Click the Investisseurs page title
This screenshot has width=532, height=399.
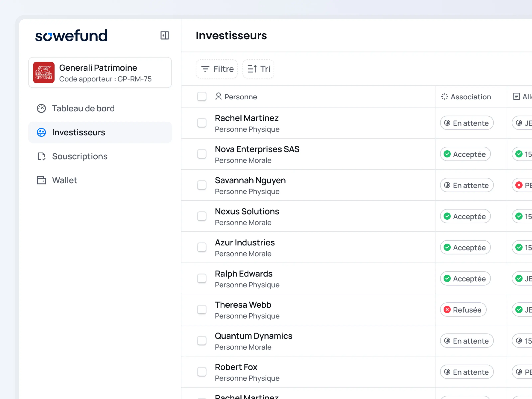(x=231, y=36)
